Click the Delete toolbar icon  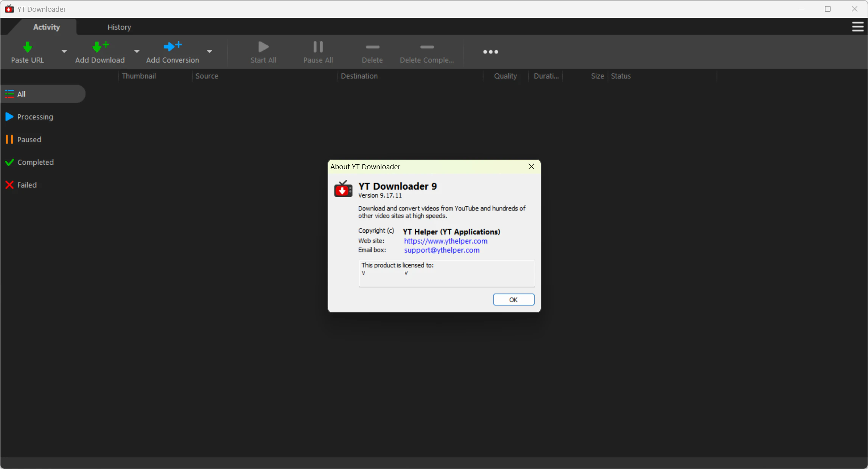click(372, 47)
